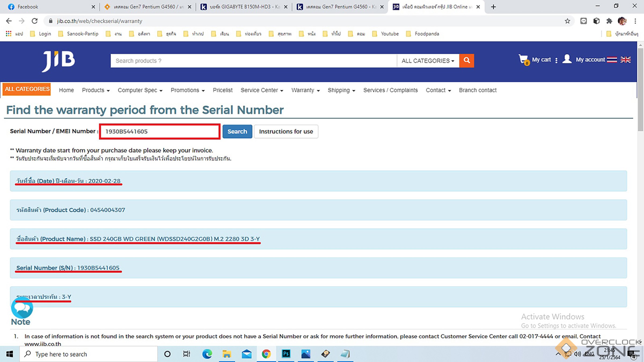Reload the page with the refresh icon
The image size is (644, 362).
(x=35, y=21)
